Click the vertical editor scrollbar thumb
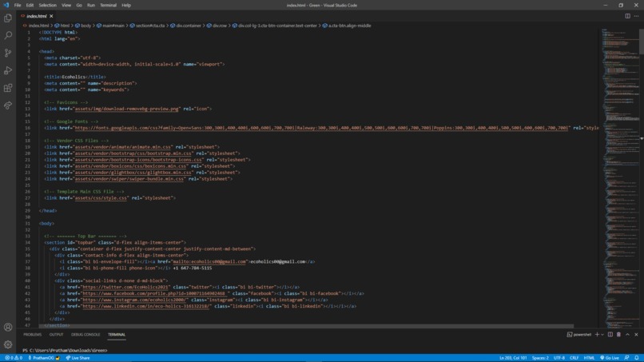The image size is (644, 362). 642,41
